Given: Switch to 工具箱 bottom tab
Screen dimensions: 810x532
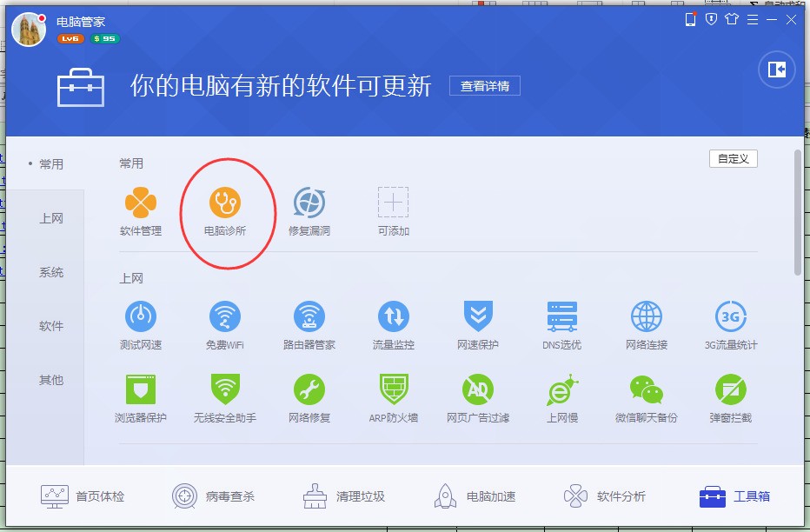Looking at the screenshot, I should (734, 496).
